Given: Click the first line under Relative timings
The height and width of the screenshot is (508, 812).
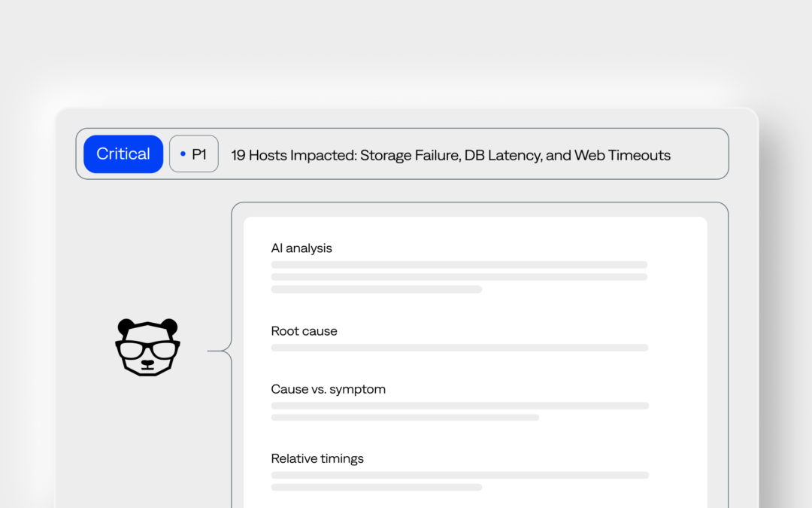Looking at the screenshot, I should click(460, 476).
